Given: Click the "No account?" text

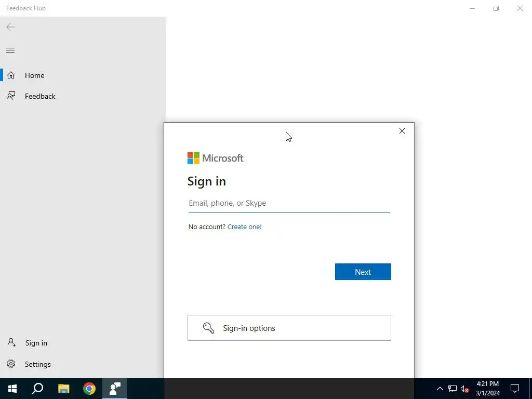Looking at the screenshot, I should pos(207,227).
